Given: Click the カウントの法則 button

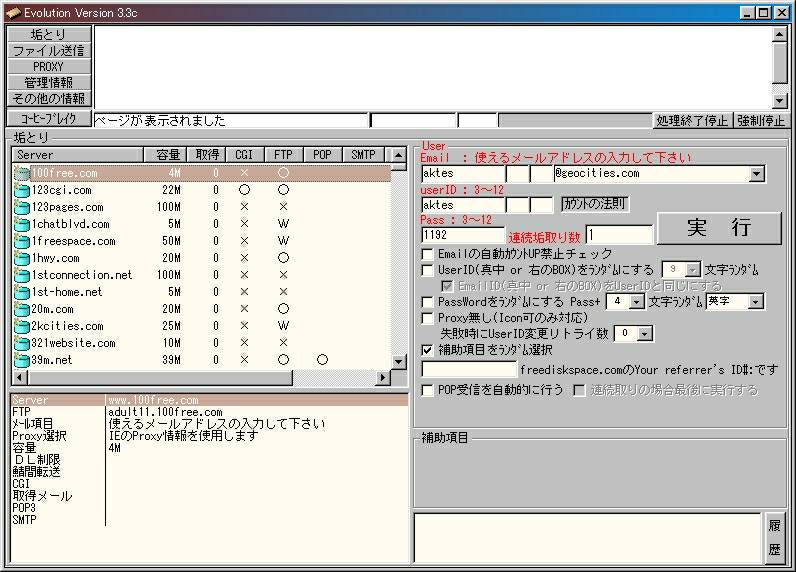Looking at the screenshot, I should [594, 204].
